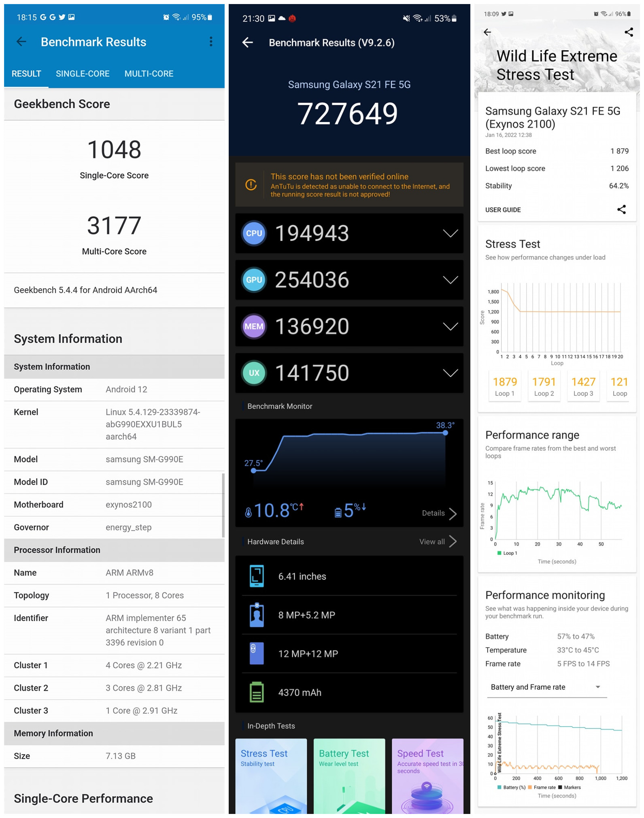Switch to the SINGLE-CORE tab

(83, 74)
